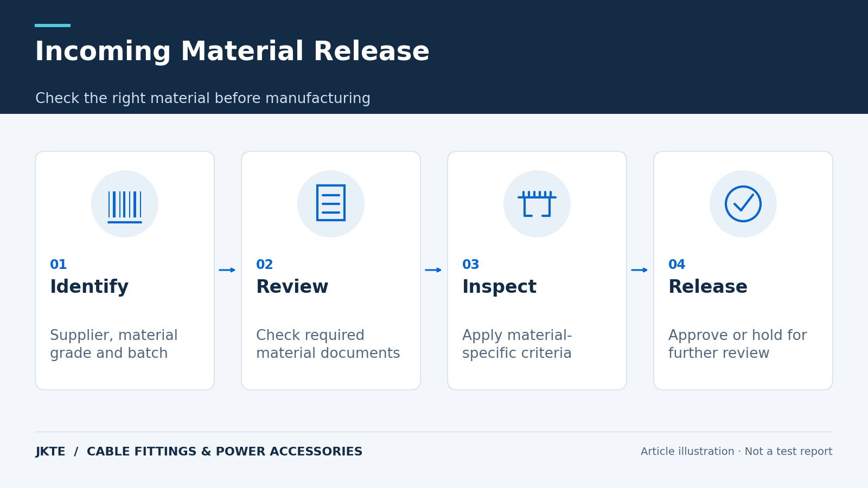Viewport: 868px width, 488px height.
Task: Click the 'Review' step heading
Action: (292, 287)
